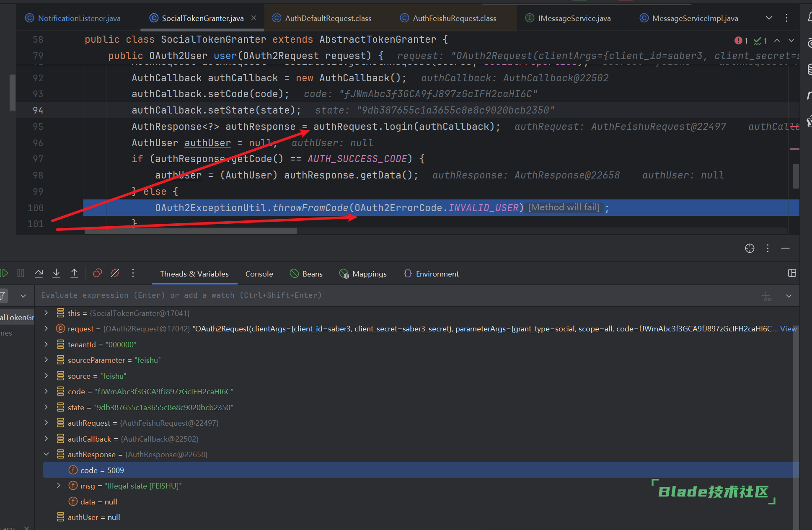Go to previous highlighted problem arrow
Image resolution: width=812 pixels, height=530 pixels.
point(777,41)
